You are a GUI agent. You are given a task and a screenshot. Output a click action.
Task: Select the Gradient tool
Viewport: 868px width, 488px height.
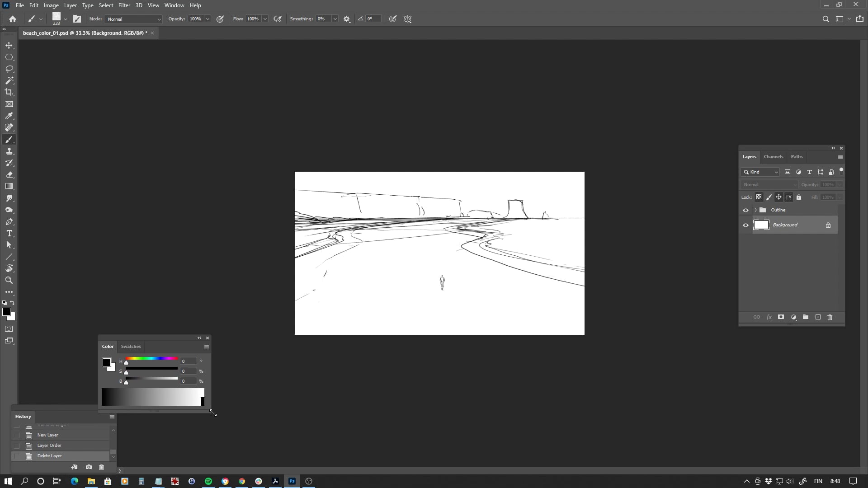(x=9, y=186)
